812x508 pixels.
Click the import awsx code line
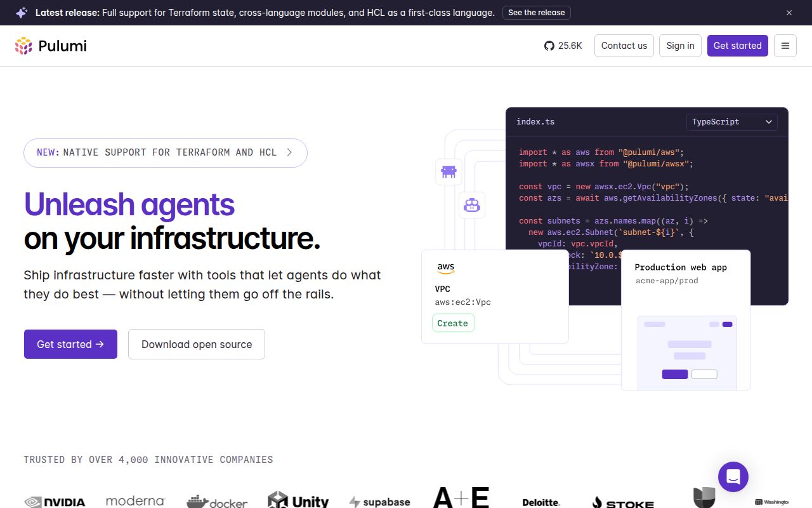point(606,164)
